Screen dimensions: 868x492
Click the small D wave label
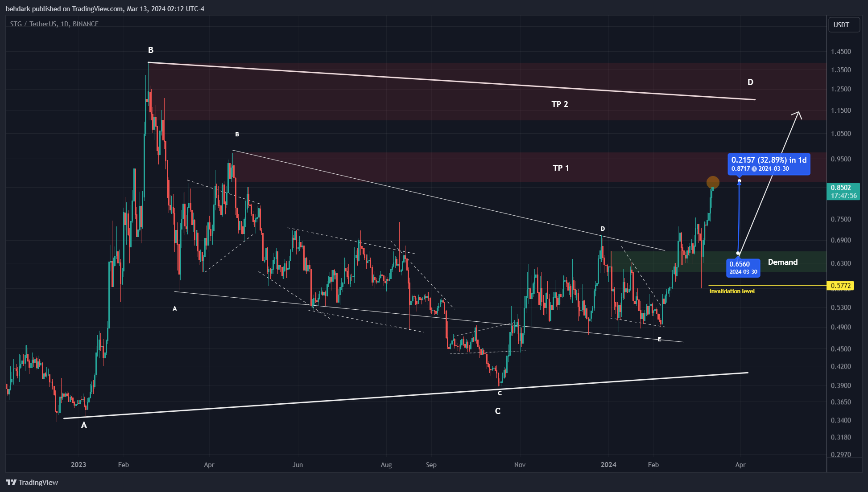tap(603, 229)
